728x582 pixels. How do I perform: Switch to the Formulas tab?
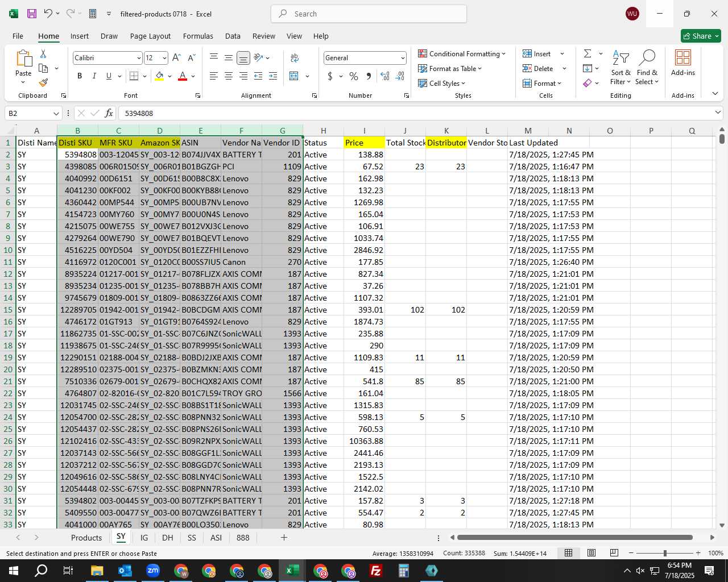198,36
